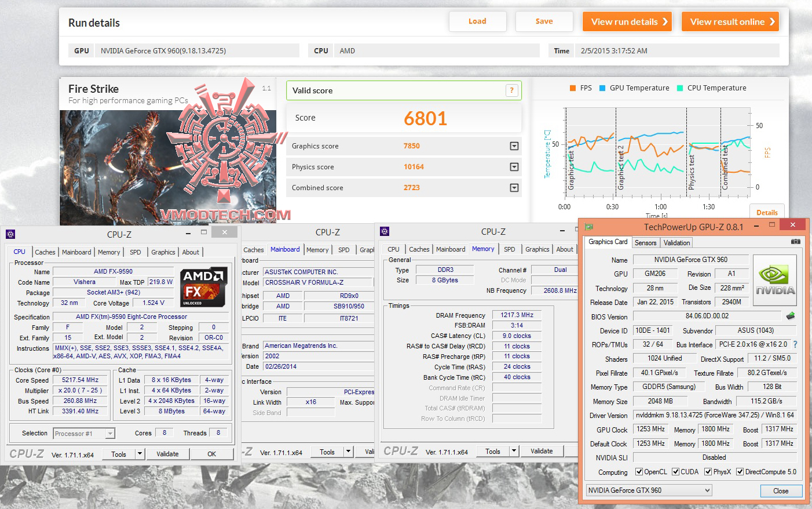Close the GPU-Z window with X
812x509 pixels.
click(793, 225)
